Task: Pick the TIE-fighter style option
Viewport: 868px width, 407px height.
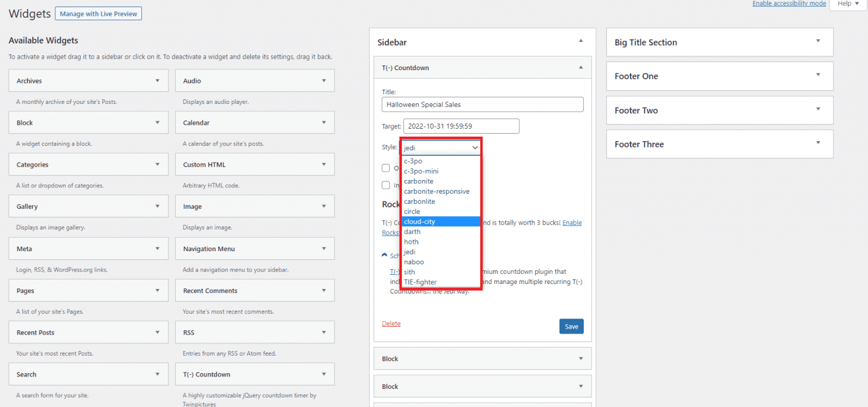Action: 420,282
